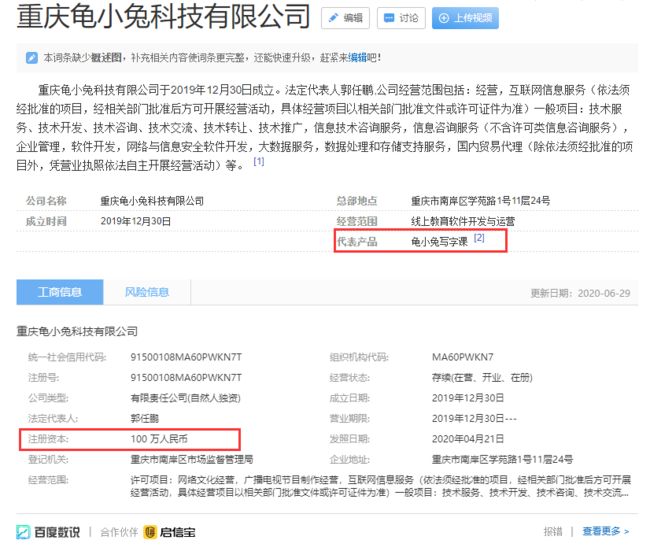The height and width of the screenshot is (551, 650).
Task: Click the 重庆龟小兔科技有限公司 heading under the tabs
Action: (x=77, y=331)
